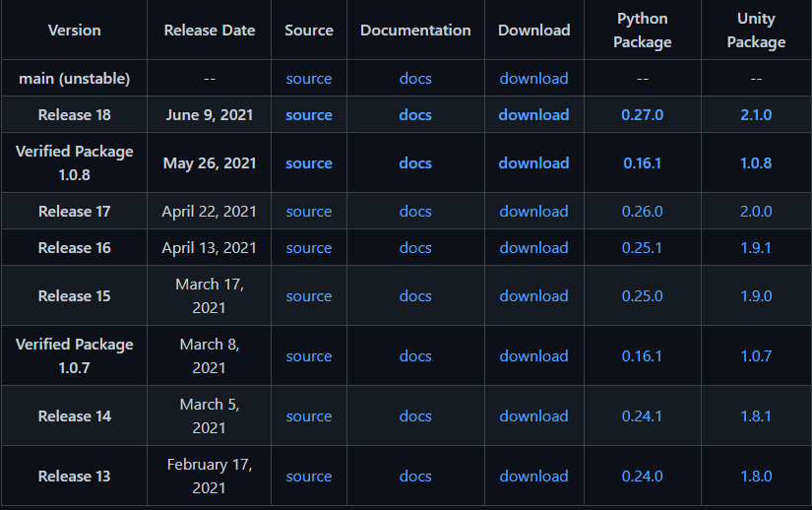Click download link for Release 18

533,114
